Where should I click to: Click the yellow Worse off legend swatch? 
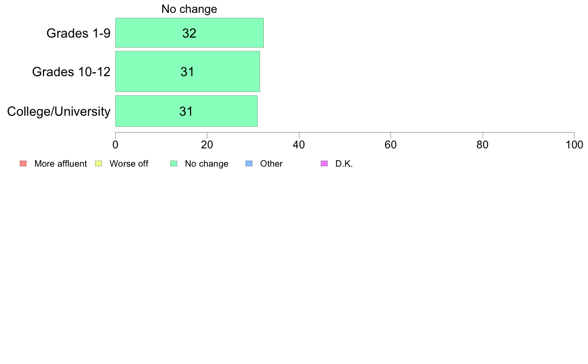tap(98, 163)
